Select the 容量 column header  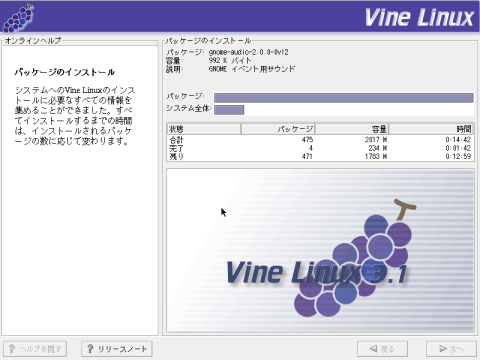[352, 129]
